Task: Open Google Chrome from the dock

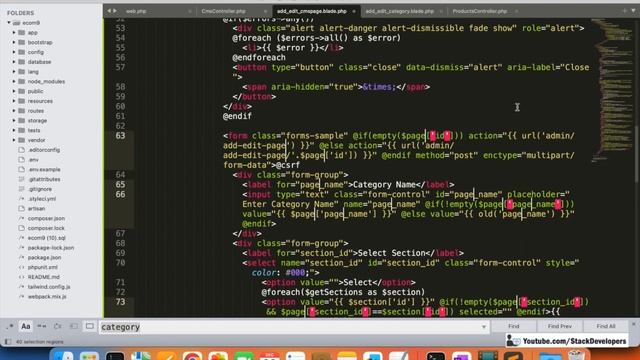Action: (192, 355)
